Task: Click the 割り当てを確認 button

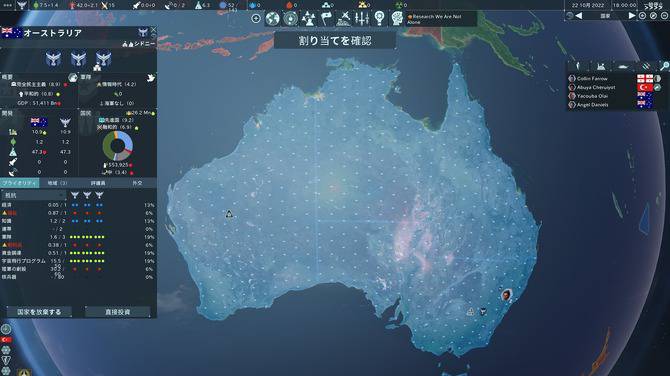Action: point(335,41)
